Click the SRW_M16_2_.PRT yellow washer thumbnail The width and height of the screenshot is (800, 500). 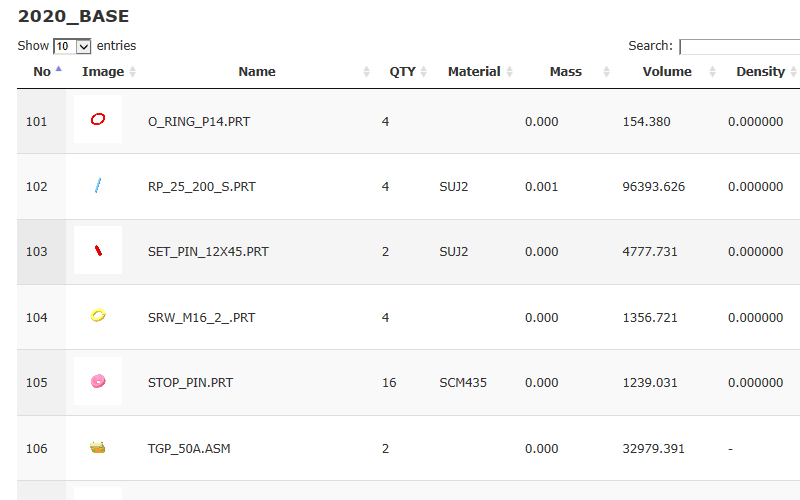pos(98,316)
